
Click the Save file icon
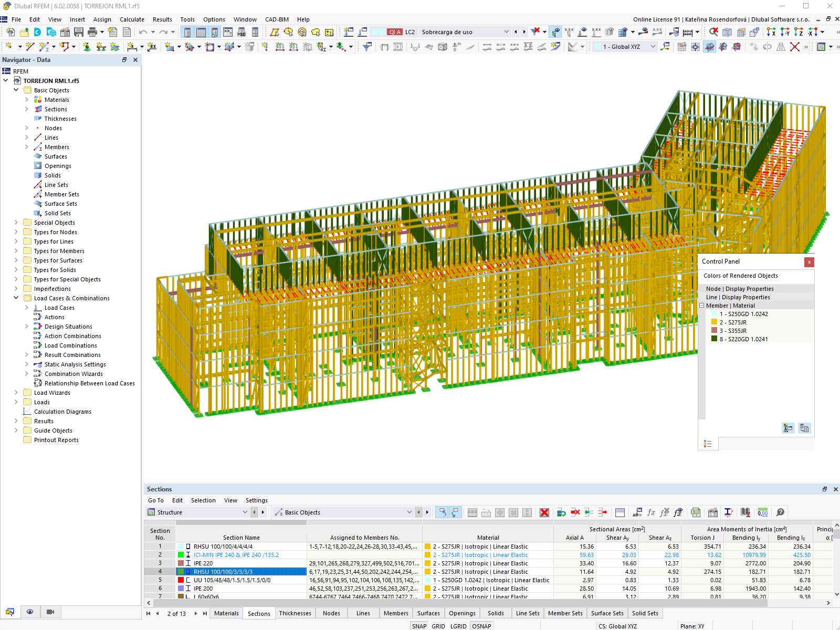pos(78,32)
